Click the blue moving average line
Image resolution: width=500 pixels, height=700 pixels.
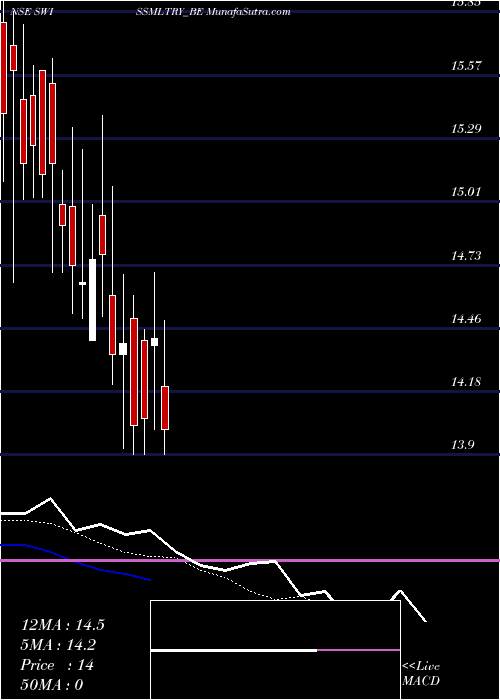tap(76, 561)
